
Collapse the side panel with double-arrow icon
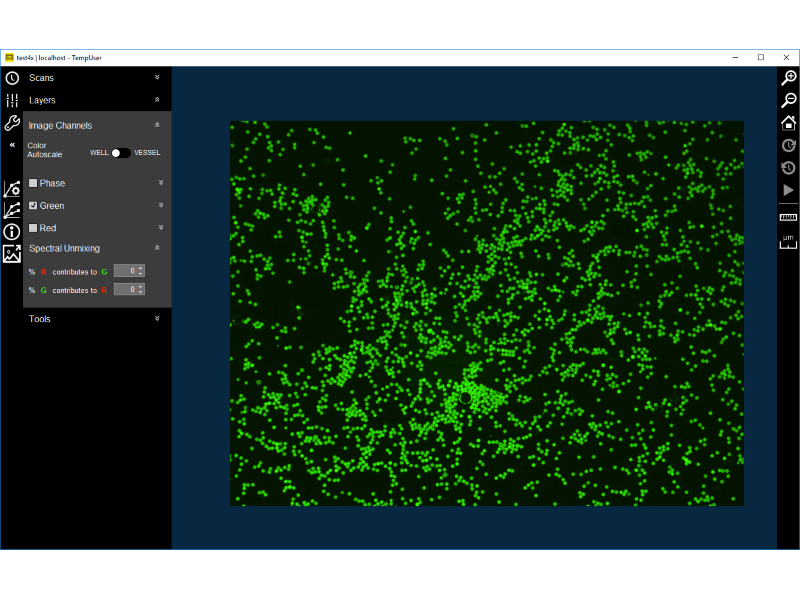[12, 145]
